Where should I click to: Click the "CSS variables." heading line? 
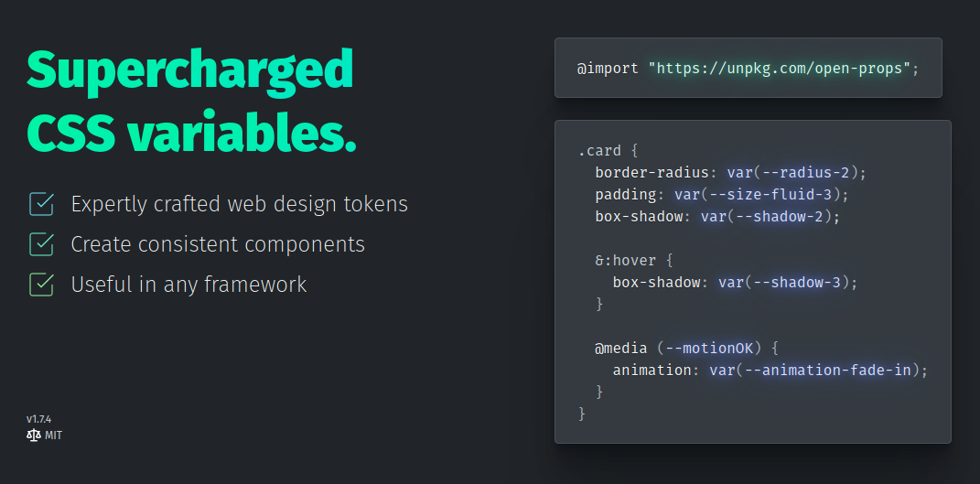point(191,132)
